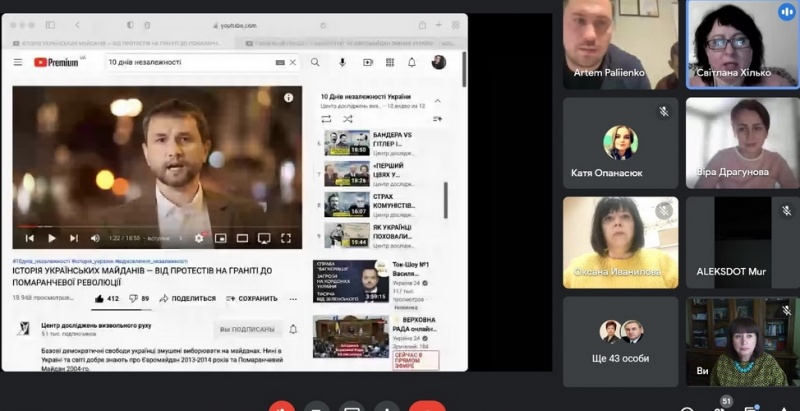Click the YouTube search magnifier button
The height and width of the screenshot is (411, 800).
[315, 62]
